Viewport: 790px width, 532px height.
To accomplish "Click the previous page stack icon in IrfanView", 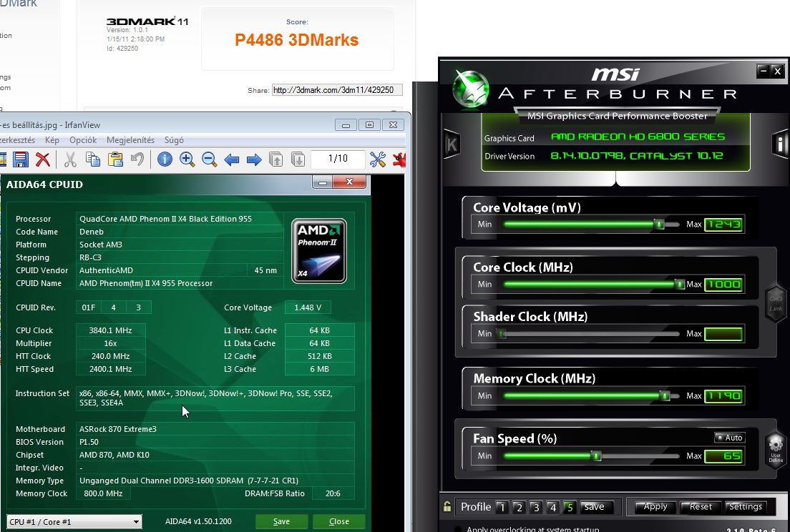I will click(275, 159).
